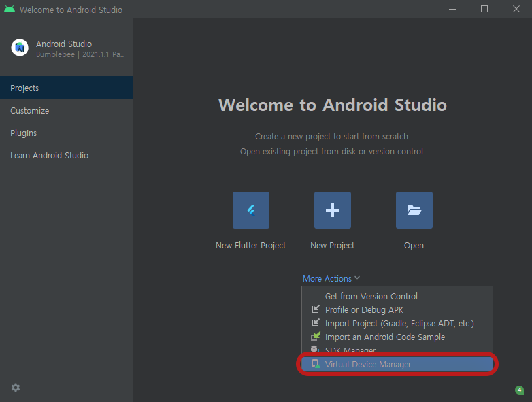Open settings via the gear icon
The width and height of the screenshot is (532, 402).
(x=16, y=388)
